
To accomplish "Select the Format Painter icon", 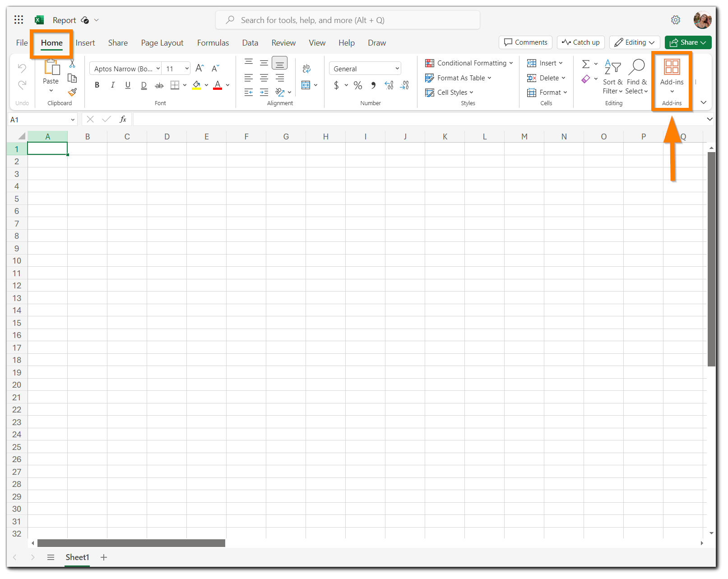I will coord(72,92).
